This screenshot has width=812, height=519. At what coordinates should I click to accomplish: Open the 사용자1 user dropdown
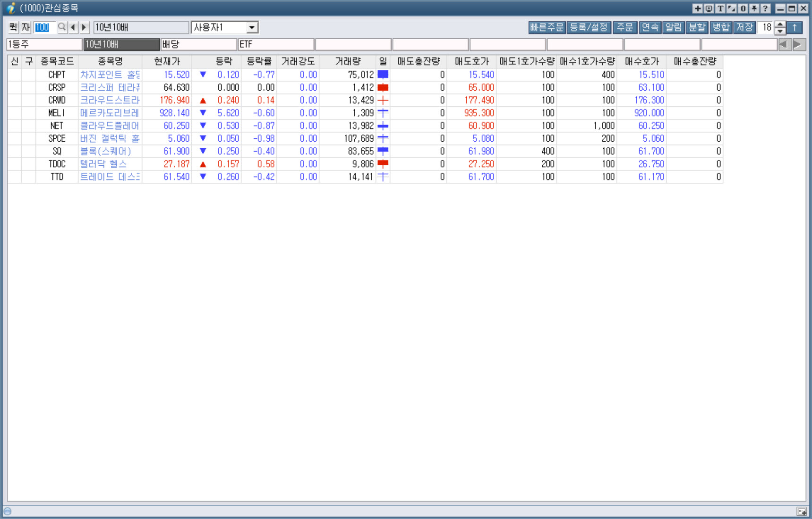point(252,27)
